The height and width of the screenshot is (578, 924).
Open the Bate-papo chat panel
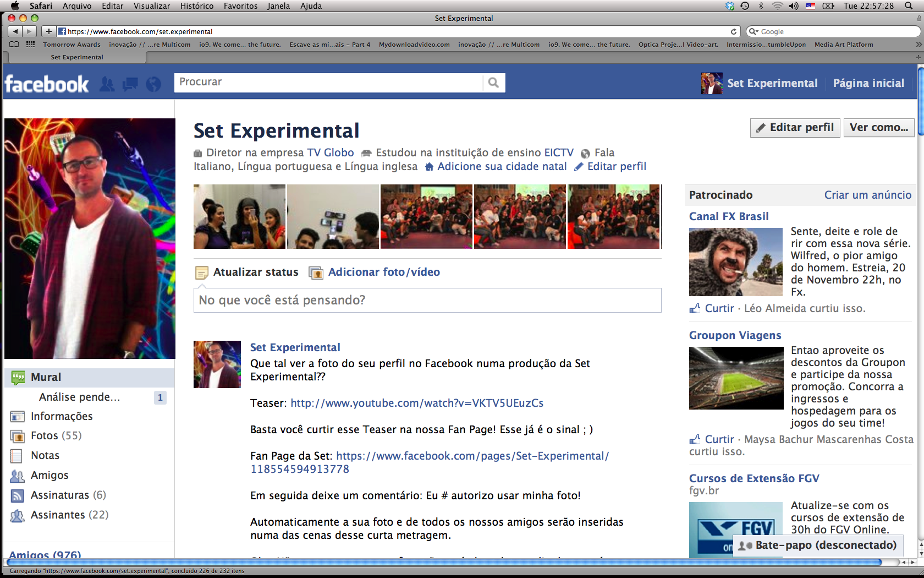click(x=818, y=546)
